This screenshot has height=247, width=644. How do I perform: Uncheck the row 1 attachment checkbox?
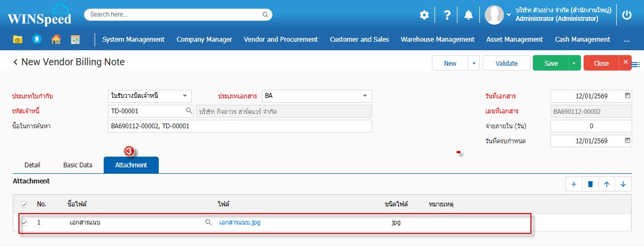coord(24,222)
